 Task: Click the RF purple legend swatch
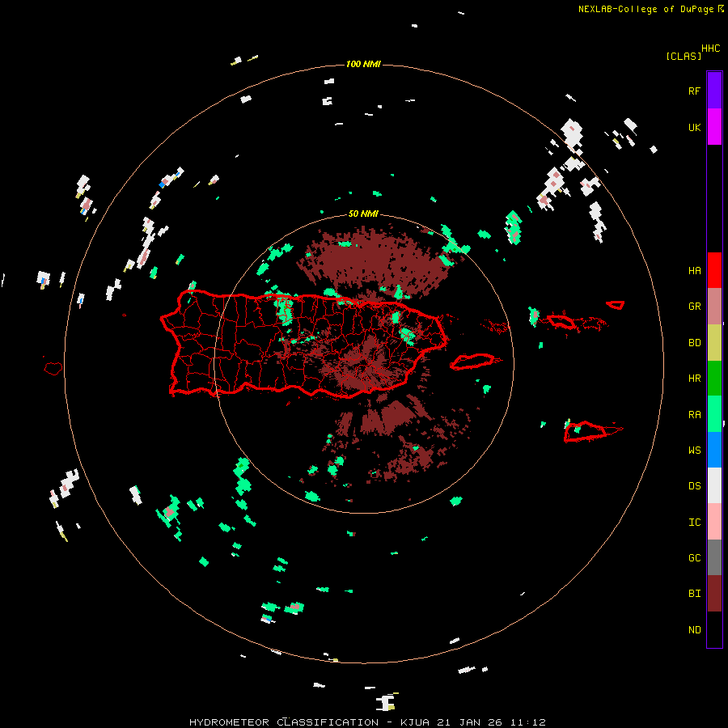[x=714, y=90]
